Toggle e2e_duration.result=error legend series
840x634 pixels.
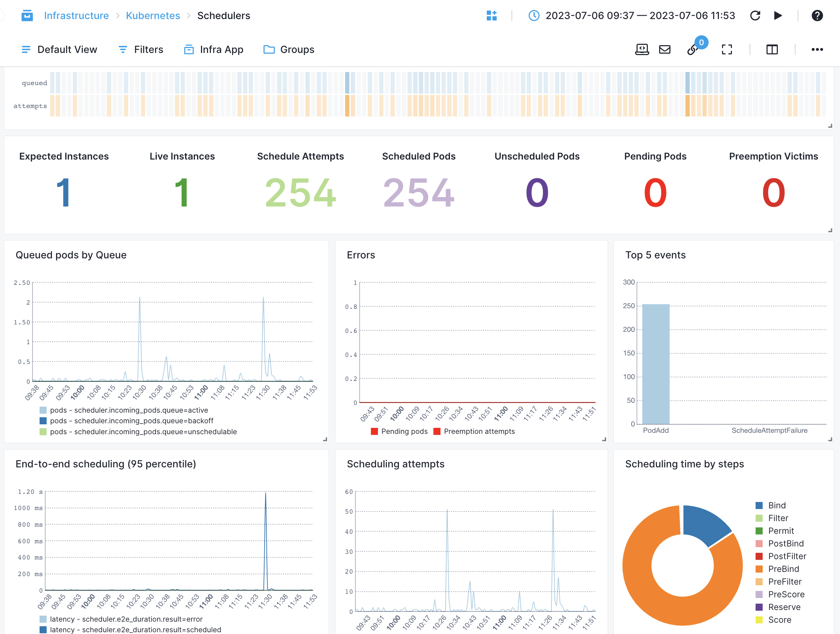[122, 619]
